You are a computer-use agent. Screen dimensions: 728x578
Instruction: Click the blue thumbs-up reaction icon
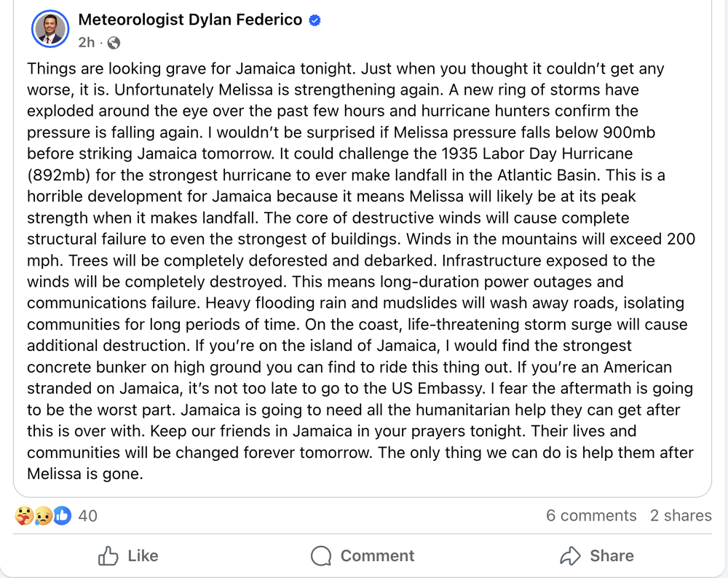62,515
